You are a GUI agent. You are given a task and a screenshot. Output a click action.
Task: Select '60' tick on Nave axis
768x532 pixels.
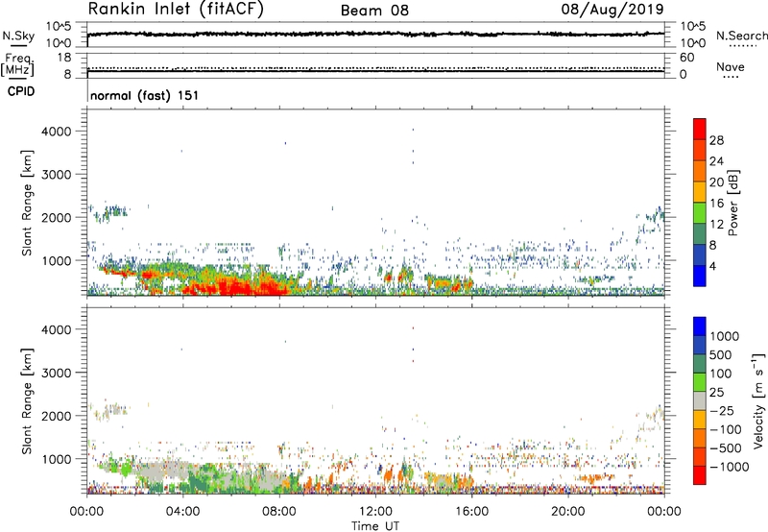[x=686, y=58]
